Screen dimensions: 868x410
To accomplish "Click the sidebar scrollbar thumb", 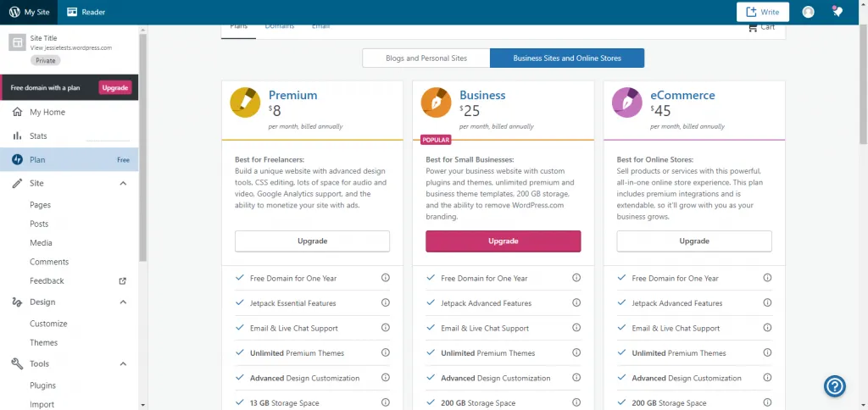I will pos(142,147).
